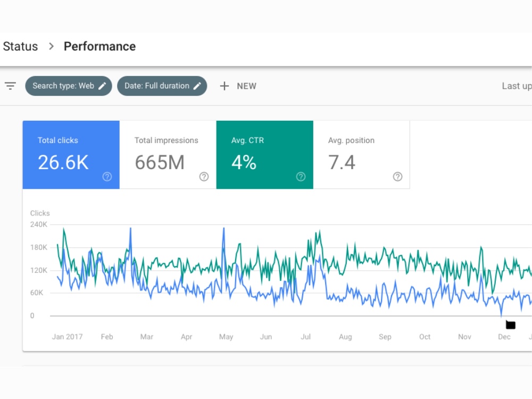Click the Oct axis label
Viewport: 532px width, 399px height.
point(425,337)
